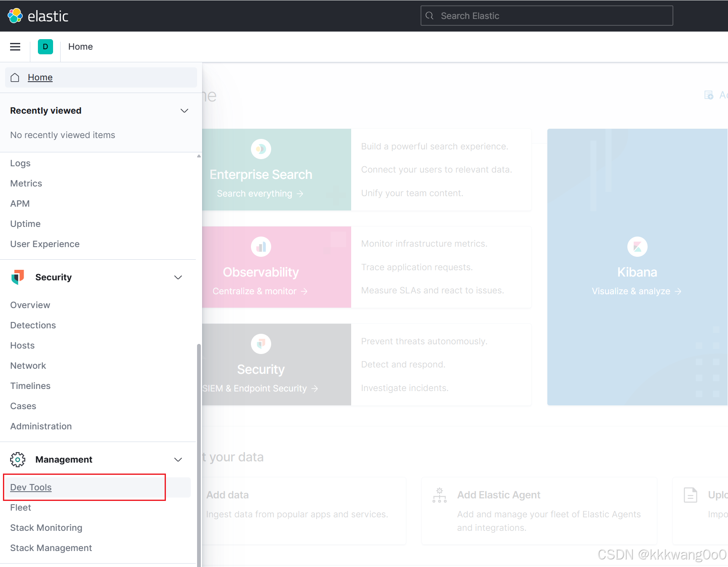Open Logs in the navigation

pyautogui.click(x=20, y=163)
